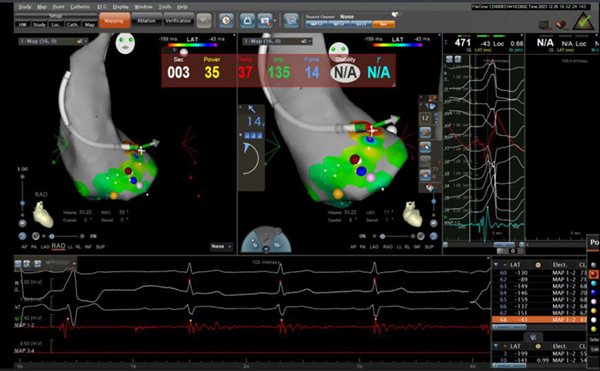Adjust the left map transparency slider
This screenshot has width=600, height=371.
66,236
